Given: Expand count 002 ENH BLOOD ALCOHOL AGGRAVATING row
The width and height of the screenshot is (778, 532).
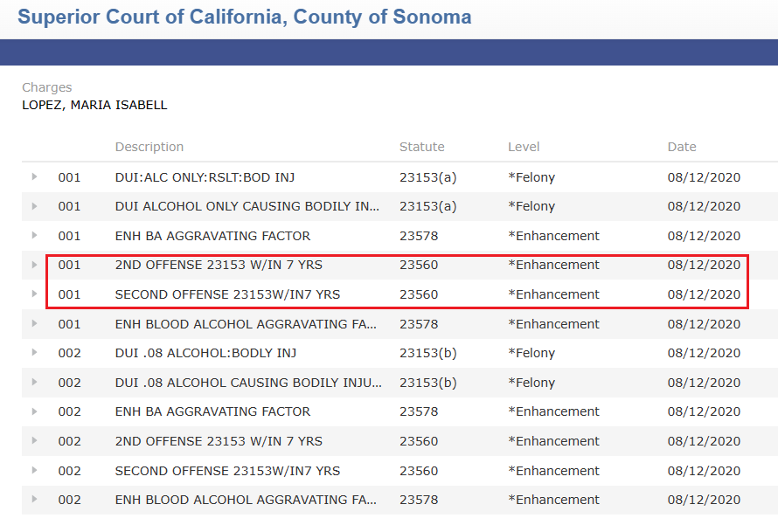Looking at the screenshot, I should [x=35, y=500].
